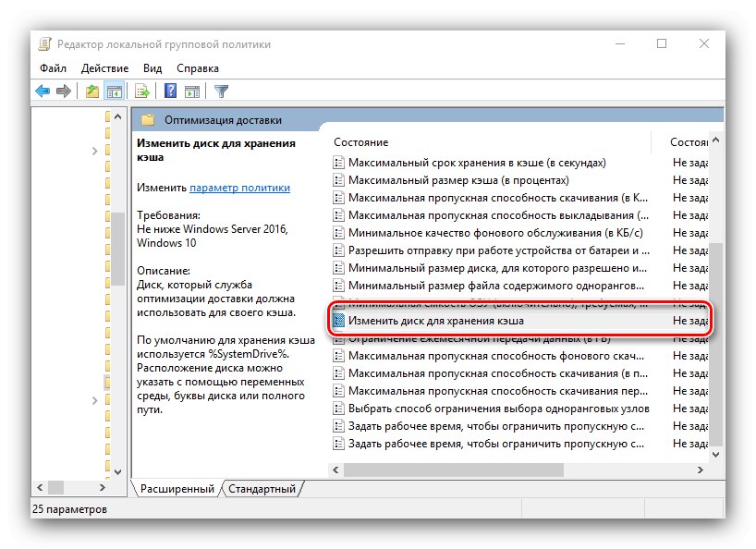756x549 pixels.
Task: Click the truncated second Состоян column header
Action: tap(689, 142)
